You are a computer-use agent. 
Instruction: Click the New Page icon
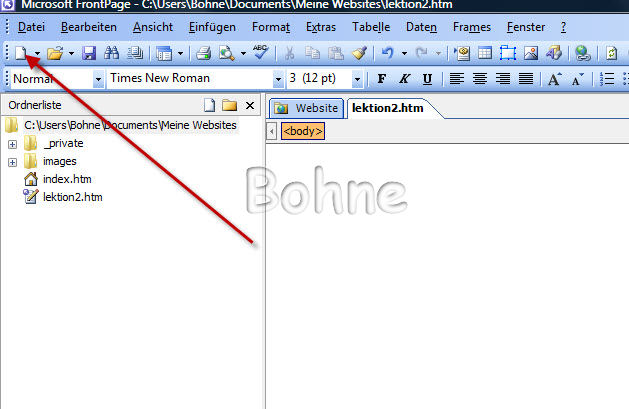click(x=20, y=53)
